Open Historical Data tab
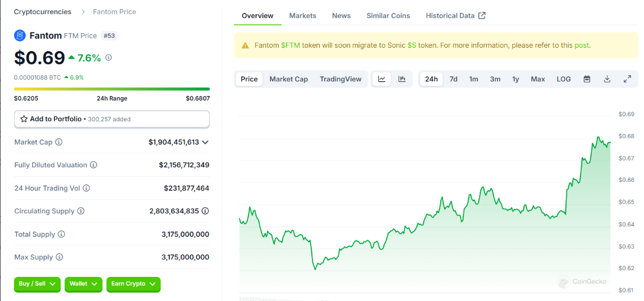This screenshot has height=301, width=644. click(x=456, y=16)
